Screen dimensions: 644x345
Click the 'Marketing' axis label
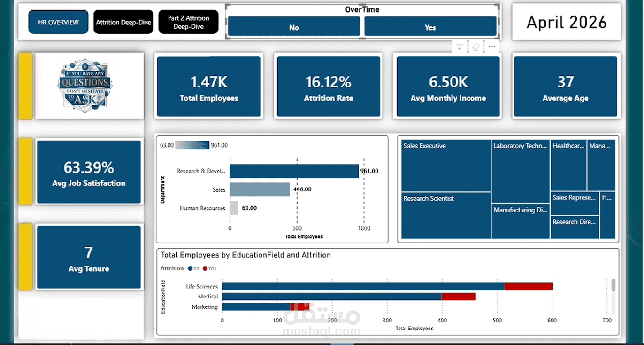coord(205,307)
